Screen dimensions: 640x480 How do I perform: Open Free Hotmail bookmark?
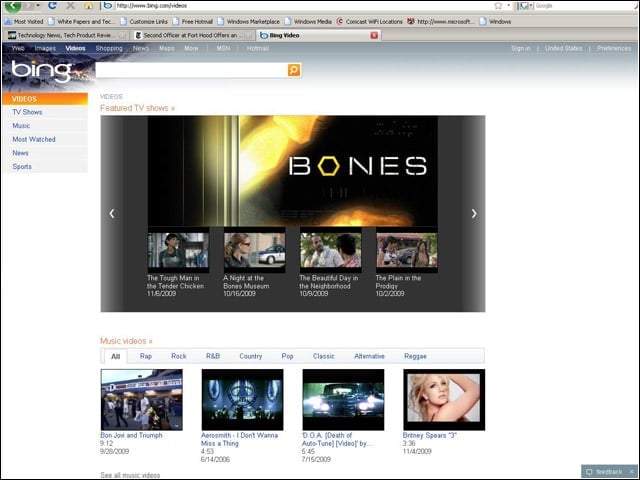point(193,22)
